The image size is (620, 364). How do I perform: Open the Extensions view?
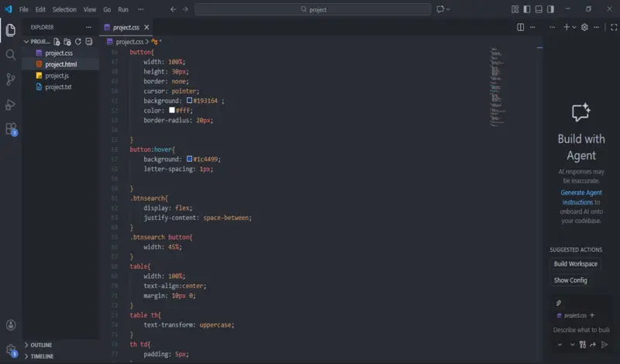pyautogui.click(x=11, y=129)
